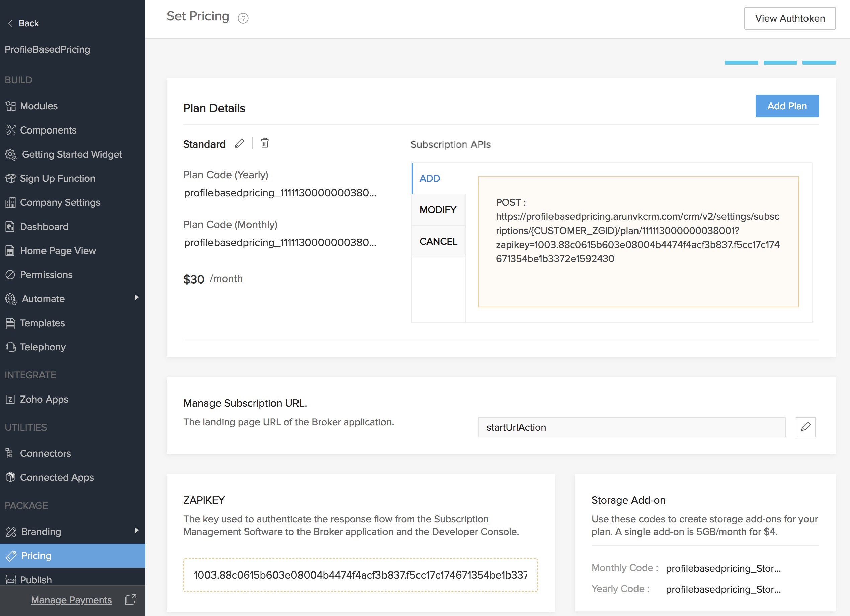Go back using the Back chevron
The image size is (850, 616).
coord(10,23)
